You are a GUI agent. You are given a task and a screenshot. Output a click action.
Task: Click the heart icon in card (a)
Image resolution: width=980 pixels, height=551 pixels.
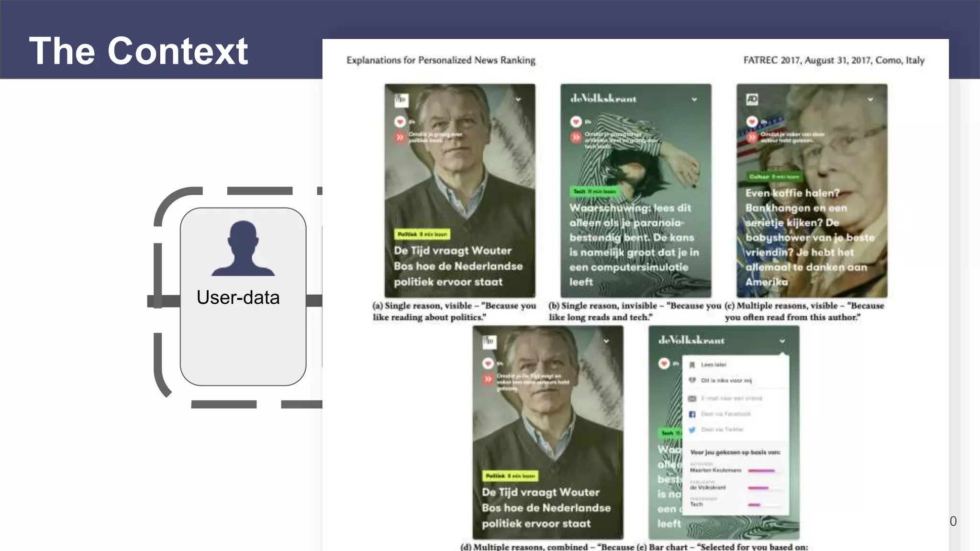tap(400, 122)
